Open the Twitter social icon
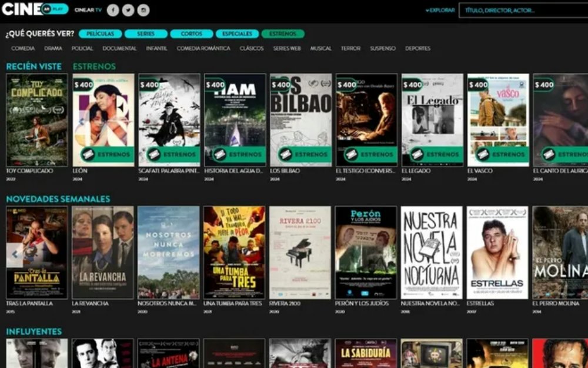This screenshot has height=368, width=588. (128, 10)
